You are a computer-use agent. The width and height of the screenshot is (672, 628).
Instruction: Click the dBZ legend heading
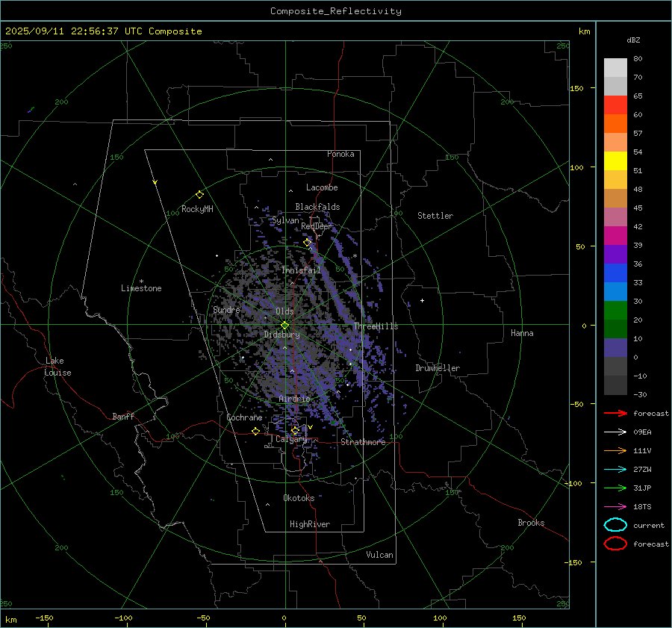pyautogui.click(x=633, y=40)
